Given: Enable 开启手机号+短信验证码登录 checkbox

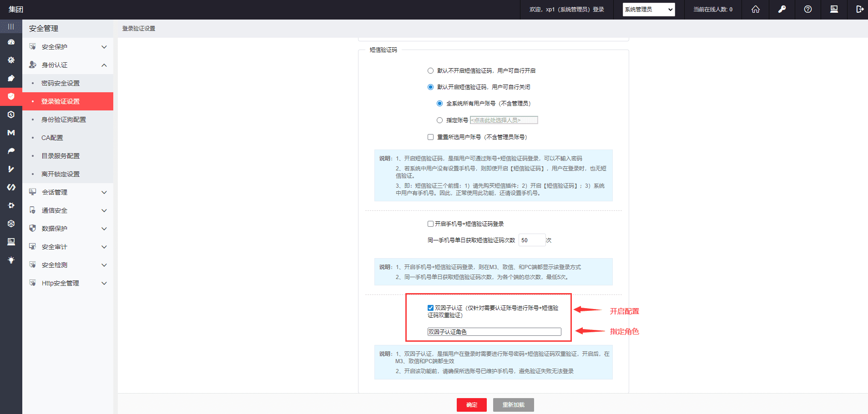Looking at the screenshot, I should pyautogui.click(x=430, y=224).
